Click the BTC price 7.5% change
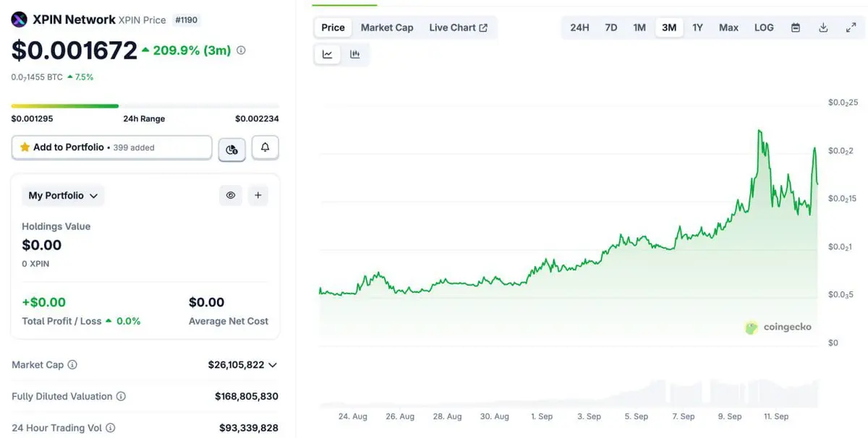Screen dimensions: 868x438 tap(80, 77)
